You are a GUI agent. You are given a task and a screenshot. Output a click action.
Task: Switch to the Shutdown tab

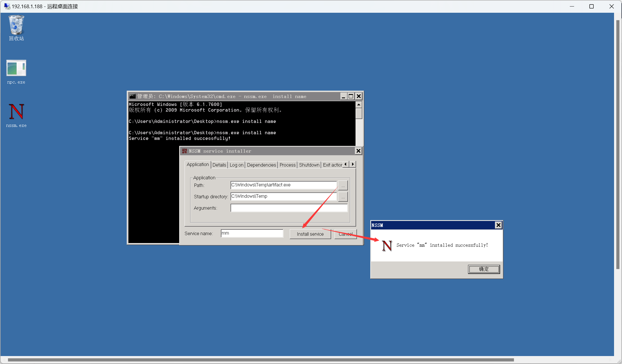point(309,165)
